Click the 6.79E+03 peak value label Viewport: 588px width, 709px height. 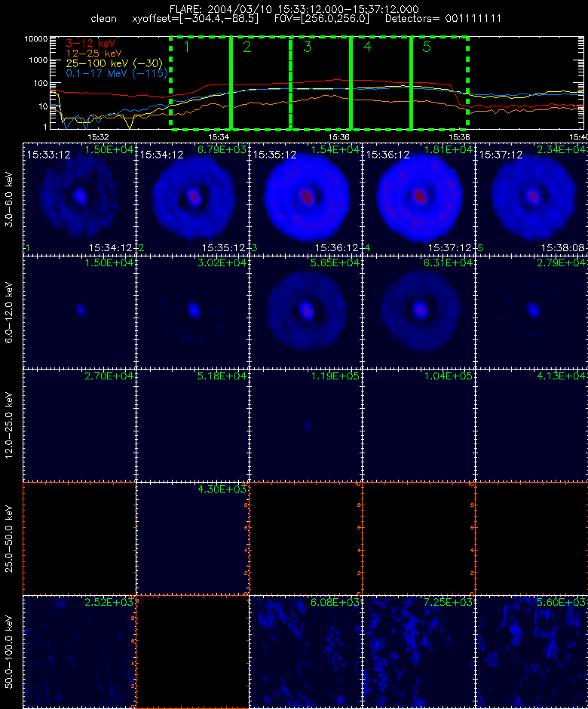pos(222,149)
